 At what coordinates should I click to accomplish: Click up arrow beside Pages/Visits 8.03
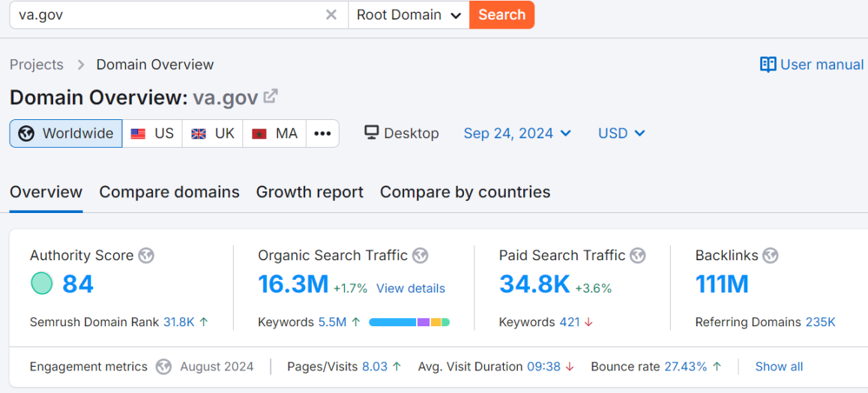tap(397, 367)
